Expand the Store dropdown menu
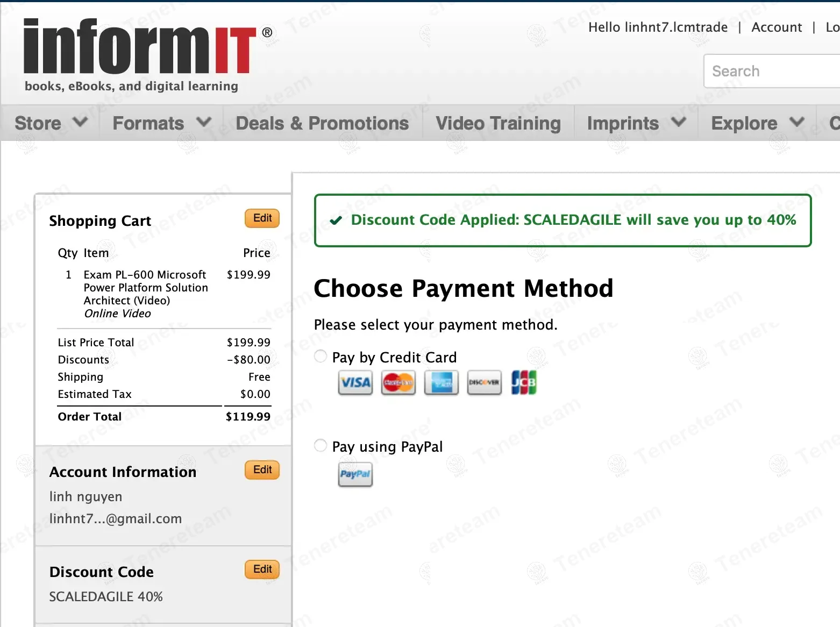 pyautogui.click(x=51, y=123)
